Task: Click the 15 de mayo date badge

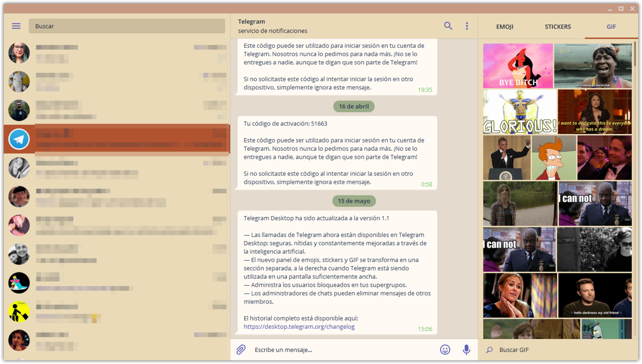Action: click(354, 201)
